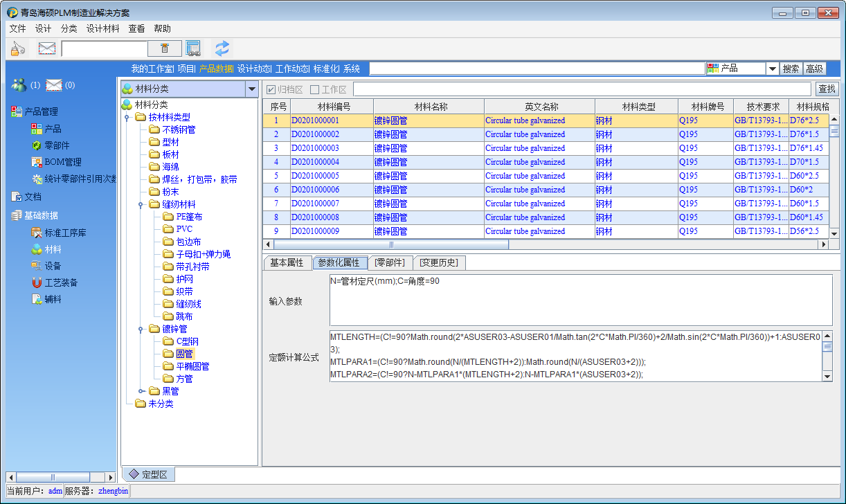Viewport: 846px width, 504px height.
Task: Select the 方管 folder in tree
Action: click(184, 379)
